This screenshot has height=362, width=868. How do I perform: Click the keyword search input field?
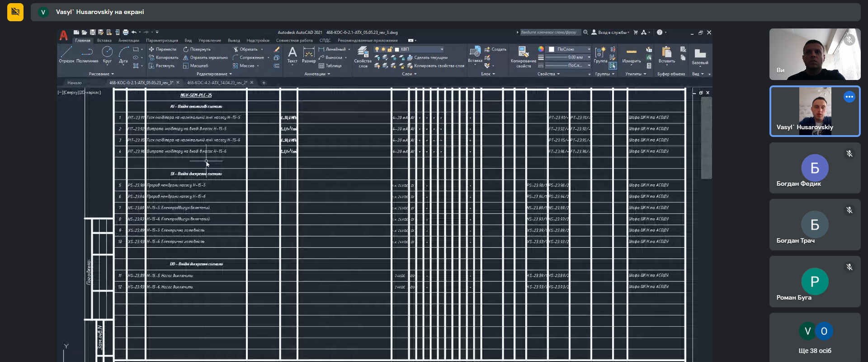click(550, 33)
